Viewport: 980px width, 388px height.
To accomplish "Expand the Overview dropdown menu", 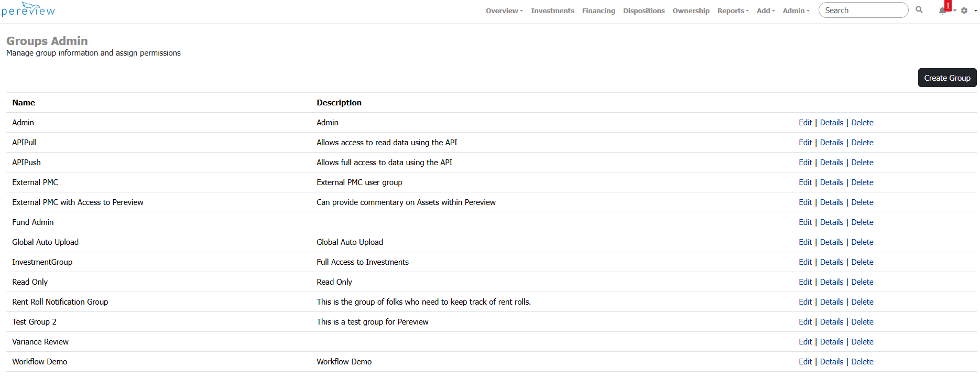I will 504,10.
